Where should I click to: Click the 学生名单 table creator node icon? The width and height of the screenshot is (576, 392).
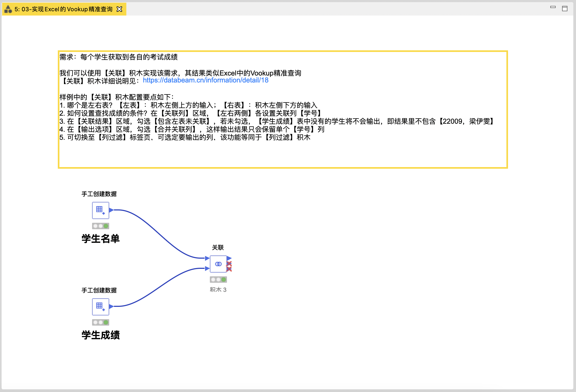coord(100,210)
